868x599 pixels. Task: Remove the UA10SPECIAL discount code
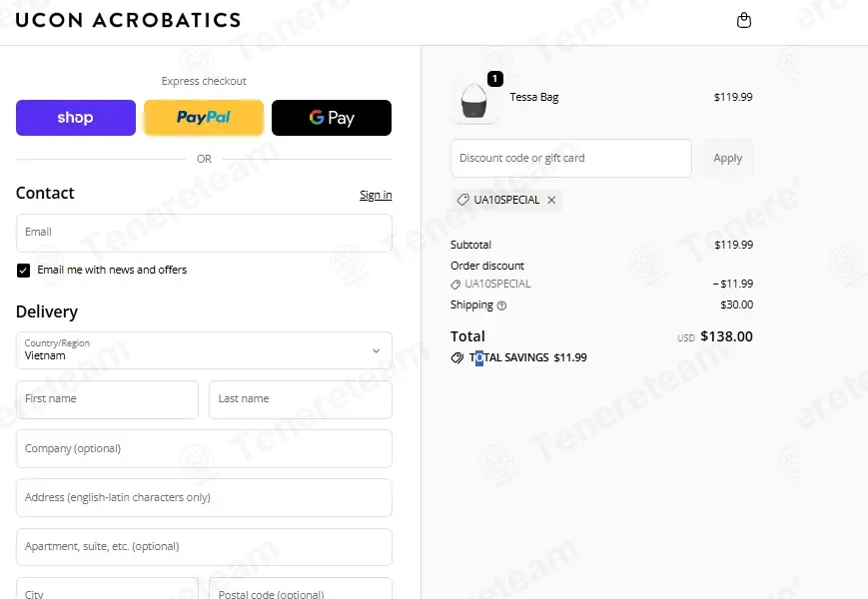pos(551,201)
